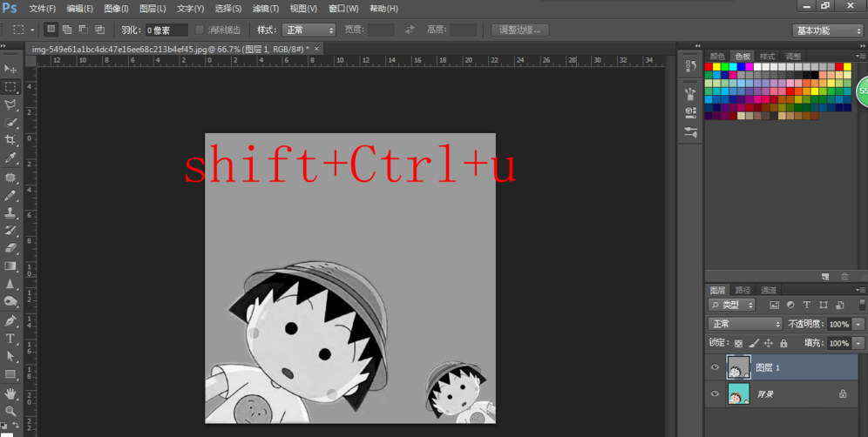This screenshot has width=868, height=437.
Task: Toggle shape layer filter icon
Action: 824,305
